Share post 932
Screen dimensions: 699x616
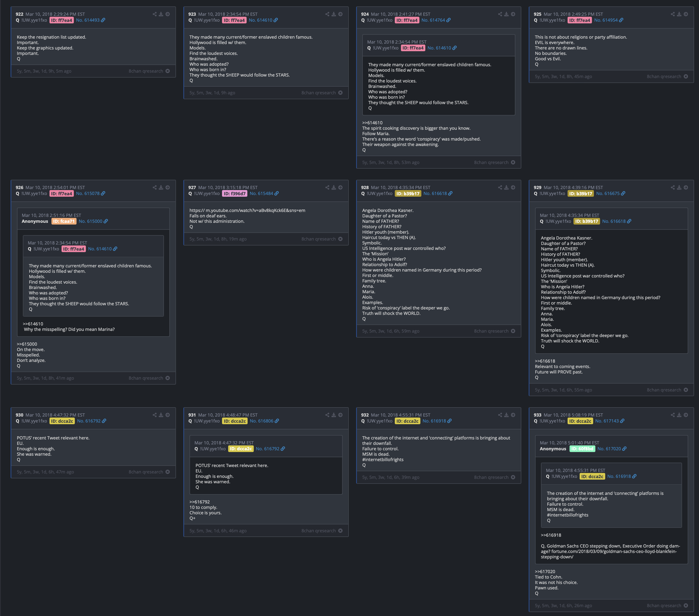(x=500, y=415)
